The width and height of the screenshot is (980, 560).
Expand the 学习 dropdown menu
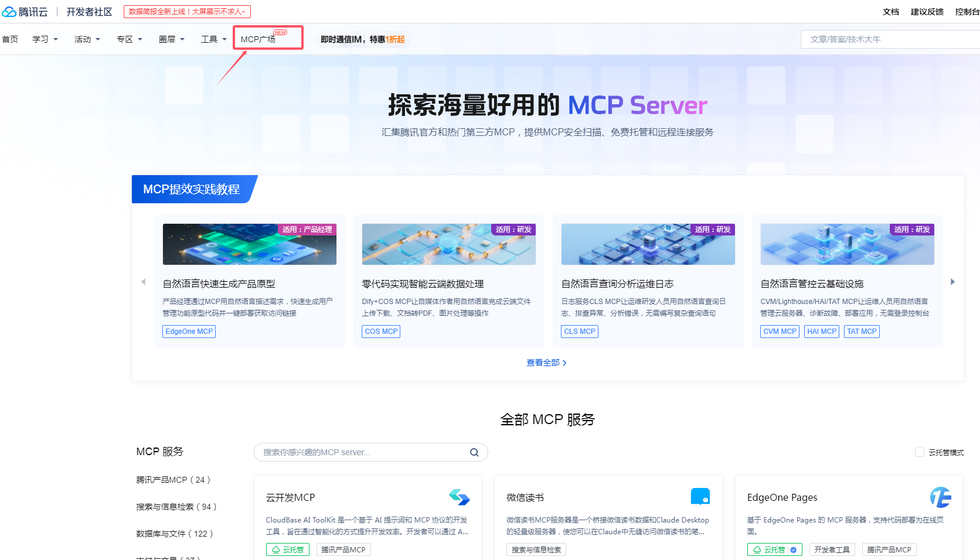click(x=45, y=39)
